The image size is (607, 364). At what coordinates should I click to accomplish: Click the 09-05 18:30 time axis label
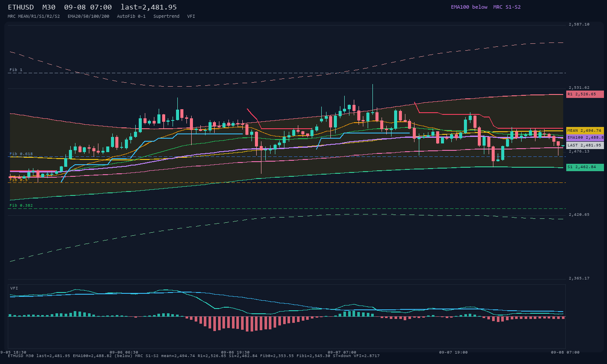coord(13,352)
